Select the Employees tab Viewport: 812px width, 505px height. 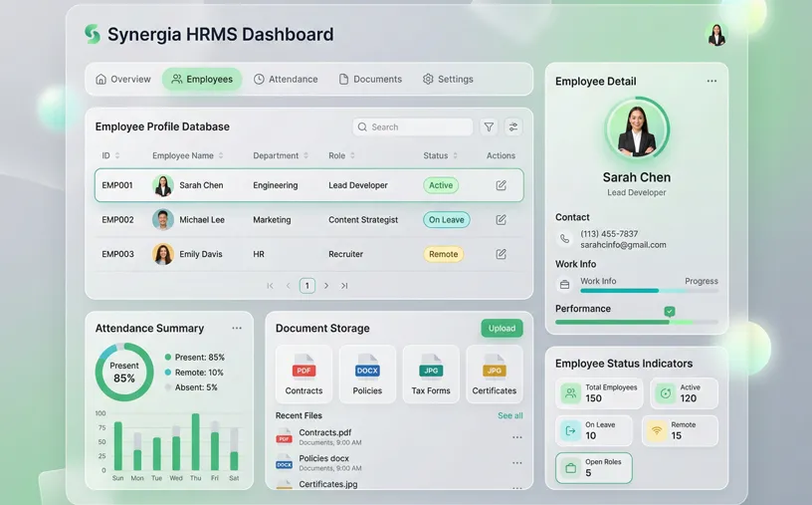click(202, 80)
